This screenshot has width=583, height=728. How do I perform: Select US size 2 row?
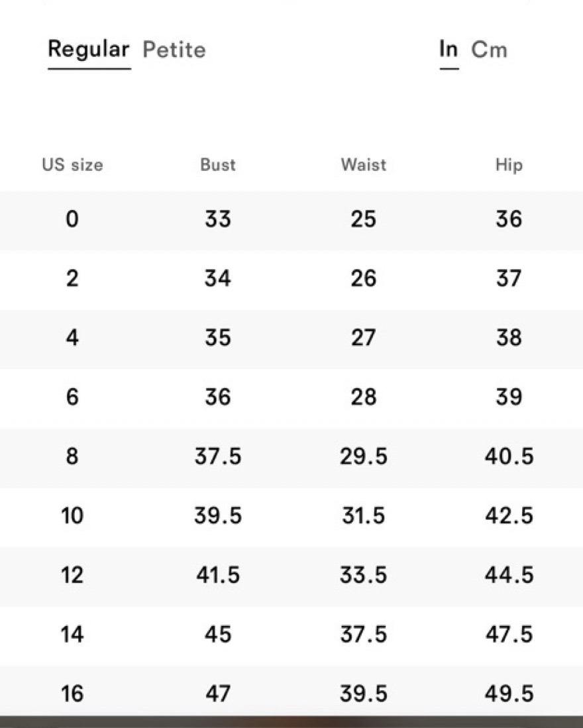tap(291, 279)
